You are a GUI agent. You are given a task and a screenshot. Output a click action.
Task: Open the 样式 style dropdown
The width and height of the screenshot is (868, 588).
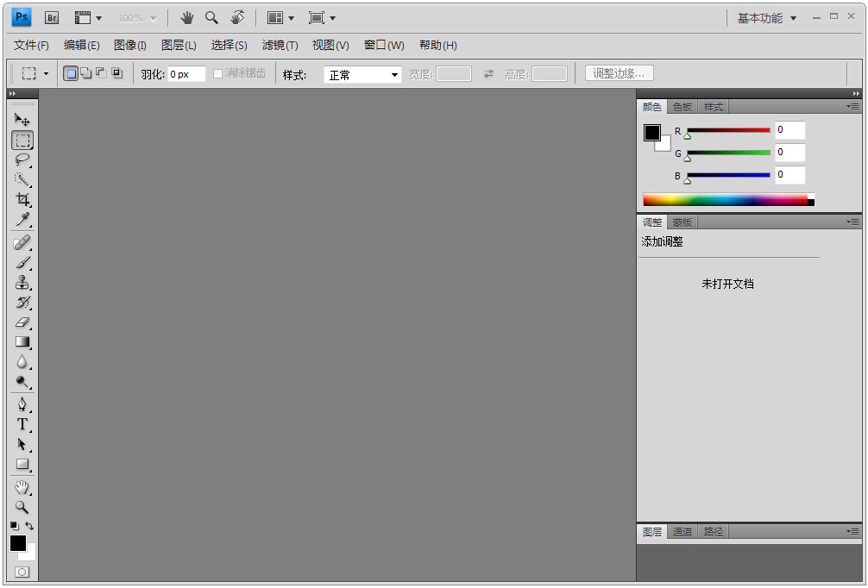pos(362,75)
